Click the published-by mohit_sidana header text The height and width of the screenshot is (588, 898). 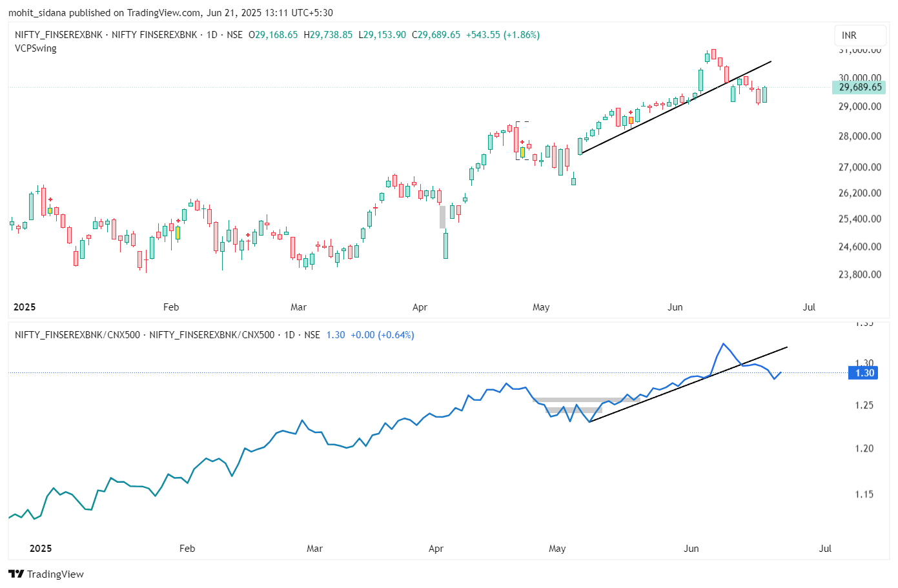(170, 12)
